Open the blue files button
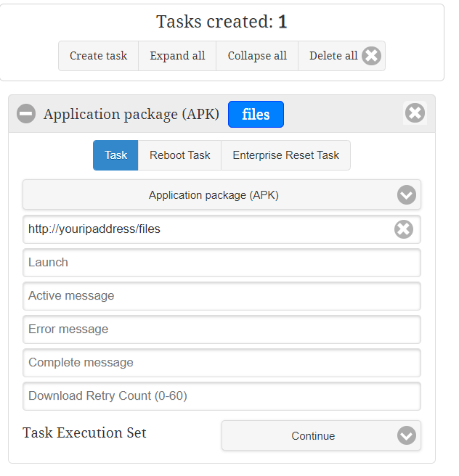This screenshot has width=459, height=476. (x=256, y=115)
